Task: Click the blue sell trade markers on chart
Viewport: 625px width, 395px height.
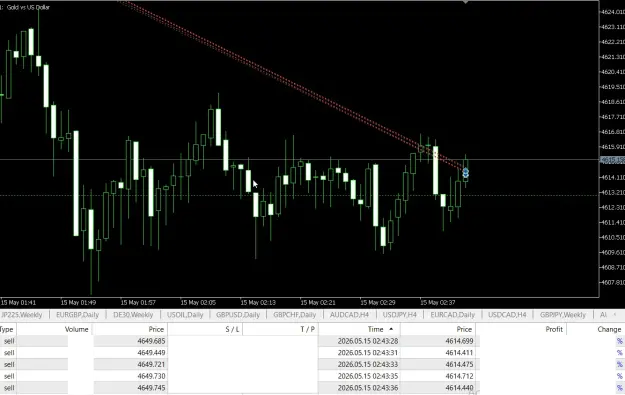Action: (465, 173)
